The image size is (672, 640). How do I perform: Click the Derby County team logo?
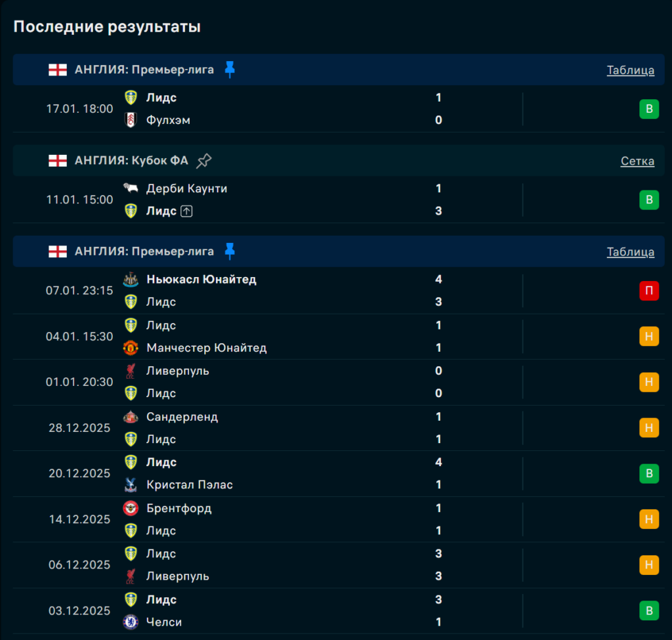[x=131, y=188]
